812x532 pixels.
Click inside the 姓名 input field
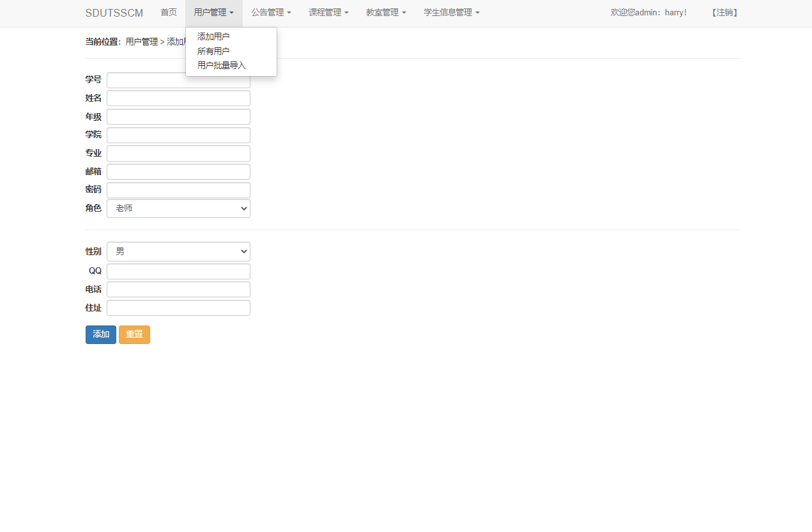(178, 98)
